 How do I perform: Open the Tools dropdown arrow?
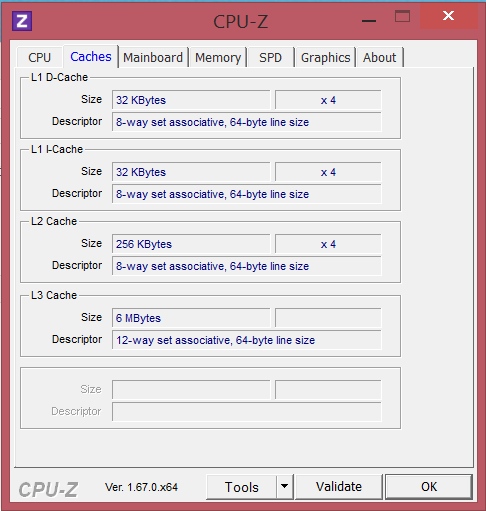point(284,486)
